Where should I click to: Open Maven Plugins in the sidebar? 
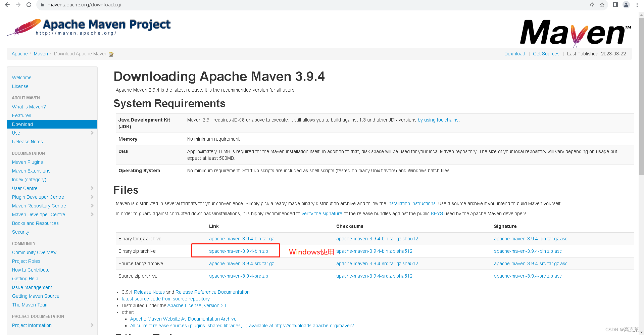coord(28,162)
